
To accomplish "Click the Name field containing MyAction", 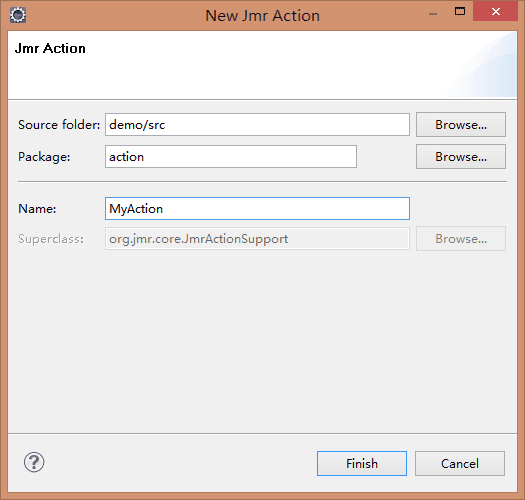I will 257,209.
